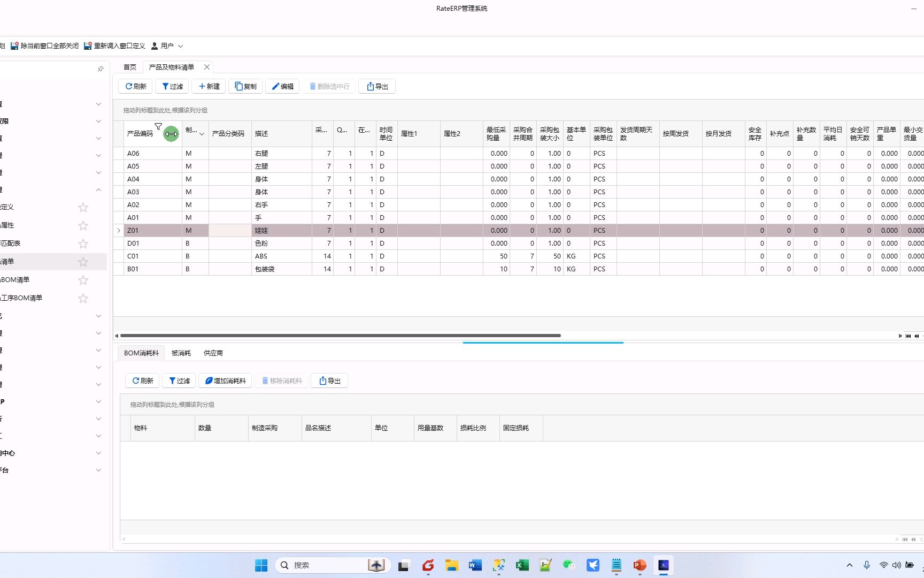
Task: Click left scroll arrow of top grid
Action: pyautogui.click(x=117, y=336)
